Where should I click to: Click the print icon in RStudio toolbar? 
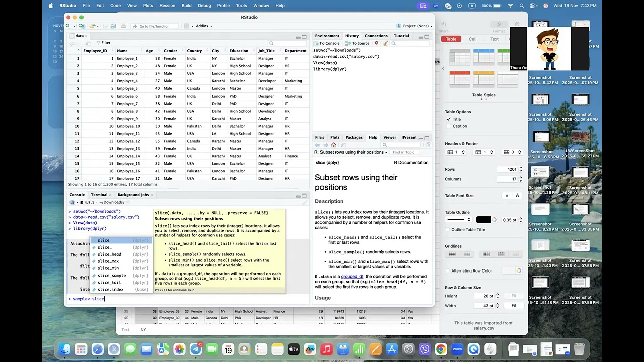pos(123,26)
